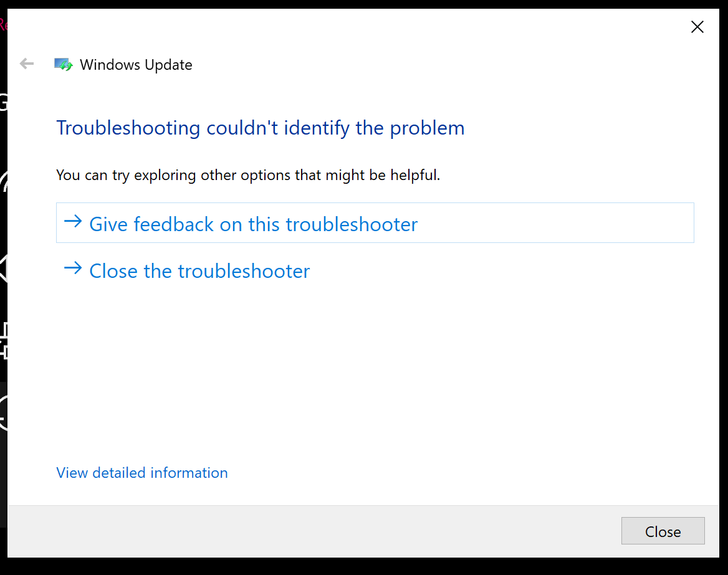The image size is (728, 575).
Task: Click the partial letter G behind the dialog
Action: coord(3,102)
